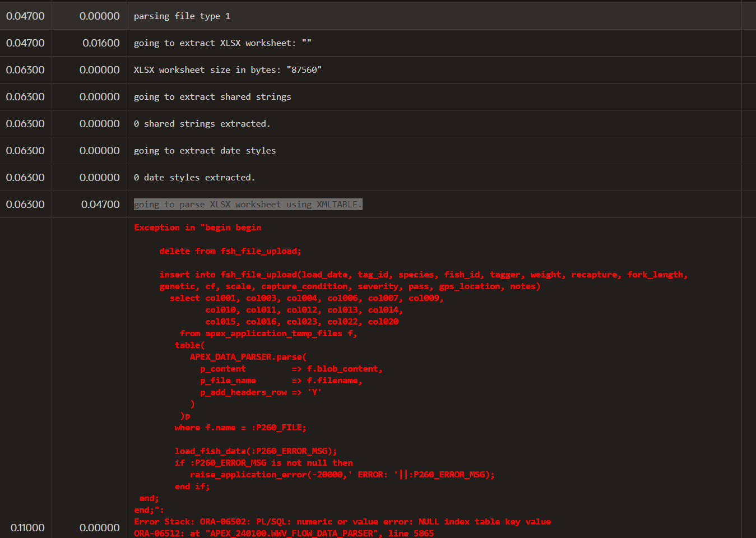Click the XLSX worksheet size in bytes message

pyautogui.click(x=227, y=70)
